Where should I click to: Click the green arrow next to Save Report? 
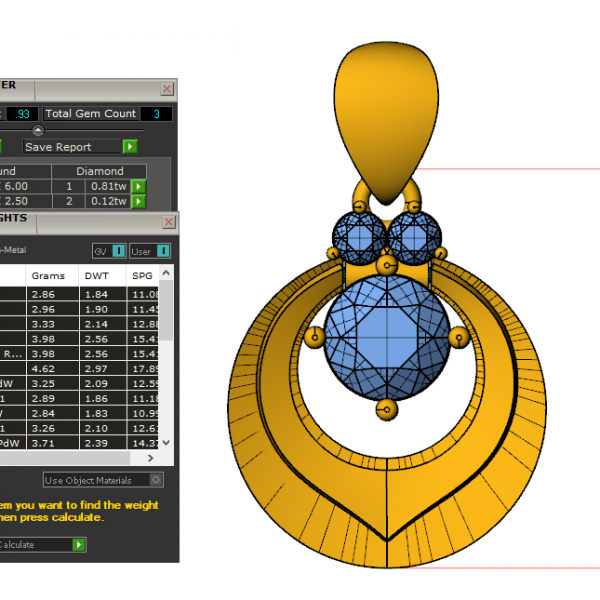tap(130, 147)
